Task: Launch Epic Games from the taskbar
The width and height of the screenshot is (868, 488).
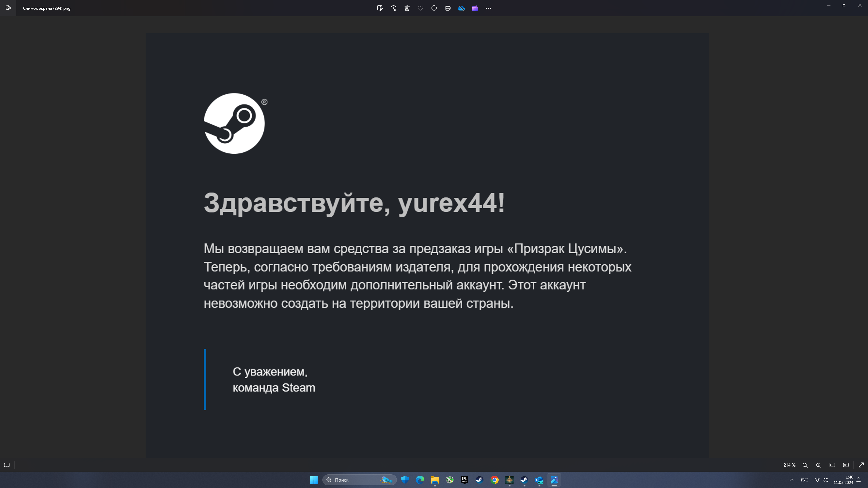Action: tap(465, 480)
